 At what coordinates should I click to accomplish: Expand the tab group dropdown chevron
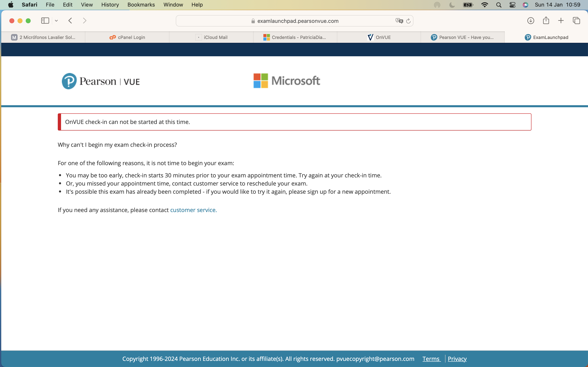tap(56, 21)
